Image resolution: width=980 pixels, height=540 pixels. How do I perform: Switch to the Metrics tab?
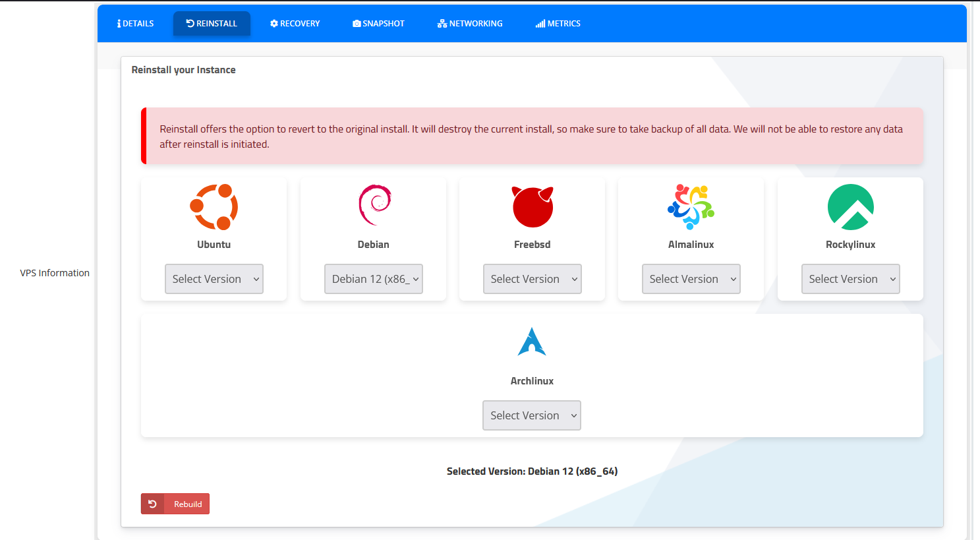click(558, 24)
